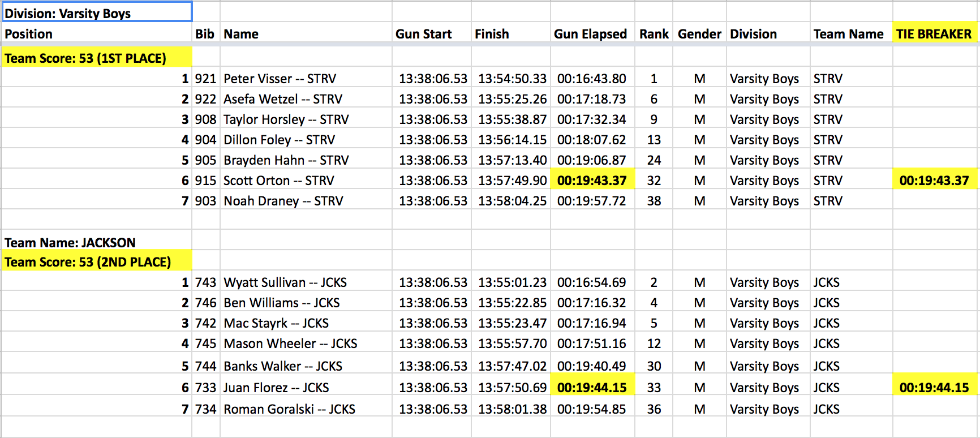Viewport: 980px width, 438px height.
Task: Select the 'Team Name' column header
Action: (x=848, y=34)
